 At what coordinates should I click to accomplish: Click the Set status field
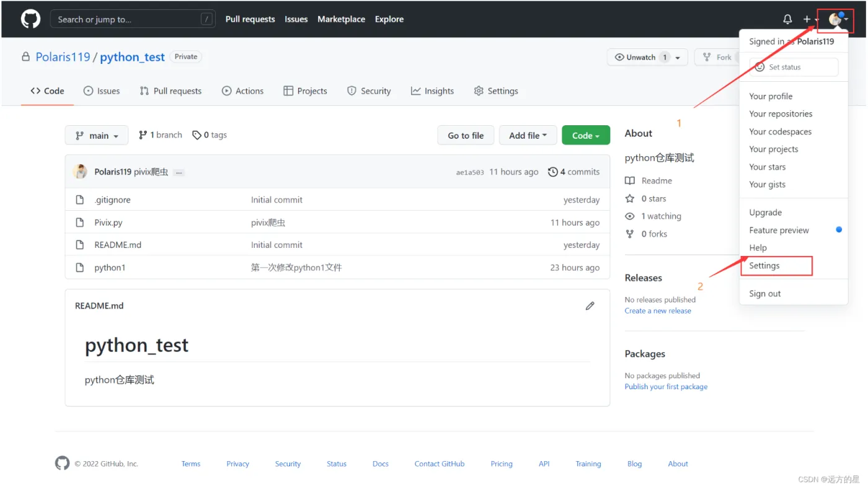tap(794, 67)
